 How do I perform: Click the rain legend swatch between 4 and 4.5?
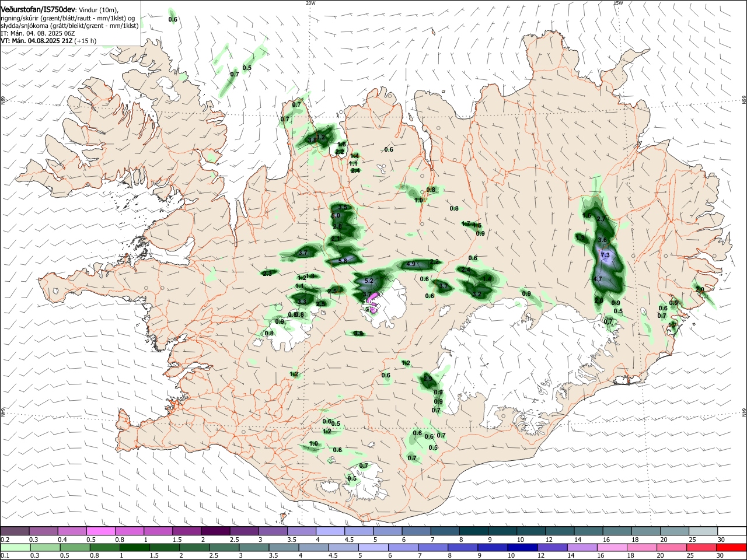tap(313, 547)
